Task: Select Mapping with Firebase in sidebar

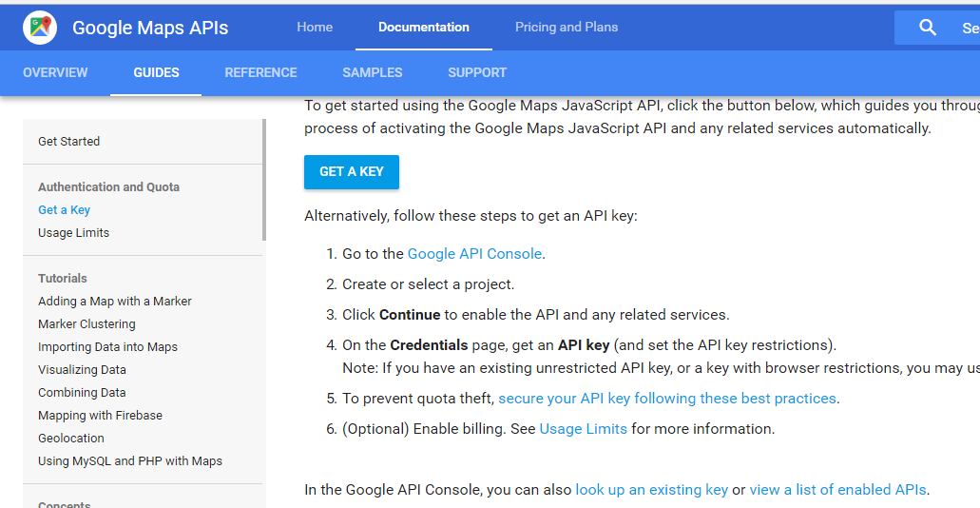Action: (100, 416)
